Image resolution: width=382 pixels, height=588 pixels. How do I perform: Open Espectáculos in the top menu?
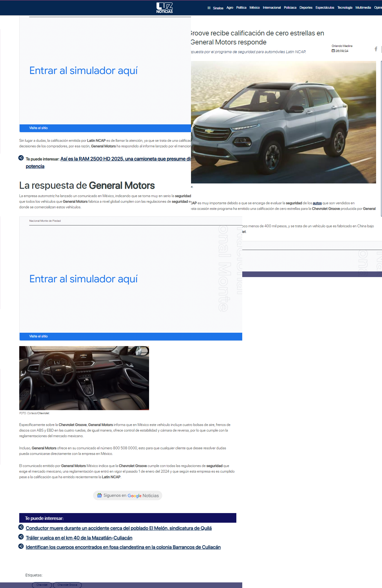pos(325,8)
